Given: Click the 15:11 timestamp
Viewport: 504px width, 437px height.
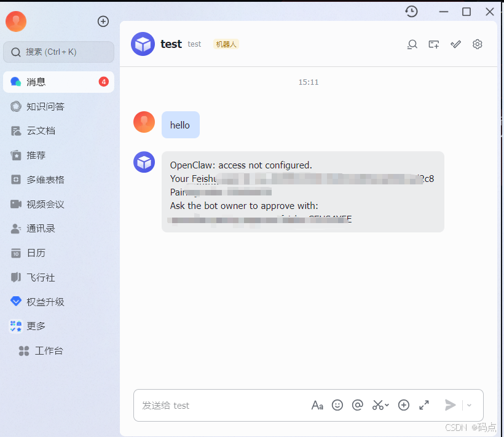Looking at the screenshot, I should pos(309,82).
